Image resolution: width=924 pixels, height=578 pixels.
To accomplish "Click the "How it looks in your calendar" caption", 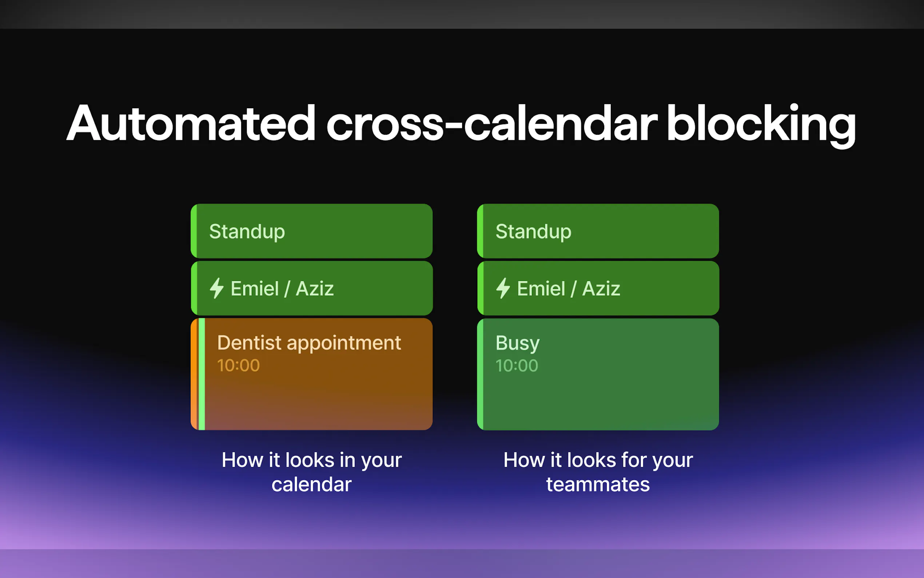I will 311,472.
